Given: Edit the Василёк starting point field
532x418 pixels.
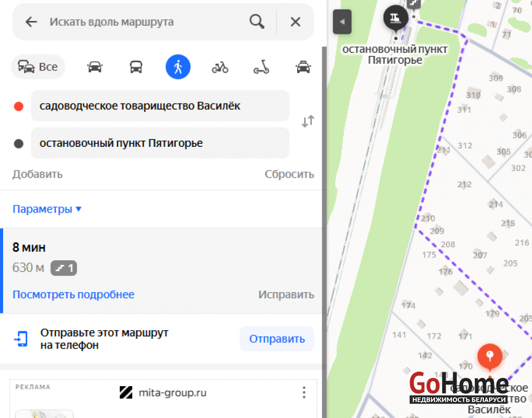Looking at the screenshot, I should pyautogui.click(x=160, y=106).
